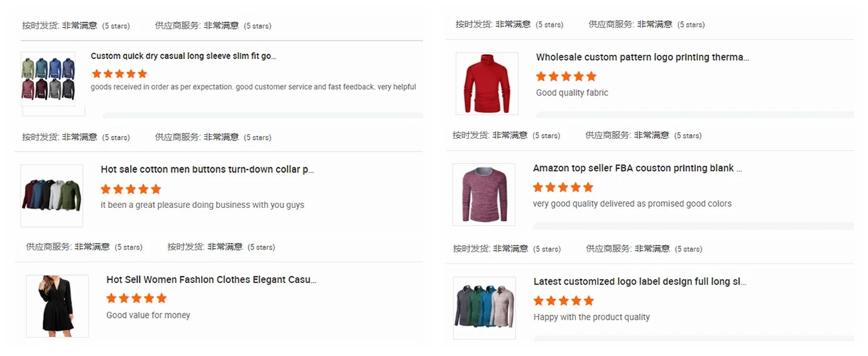Viewport: 868px width, 356px height.
Task: Open 'Custom quick dry casual long sleeve' product
Action: [183, 56]
